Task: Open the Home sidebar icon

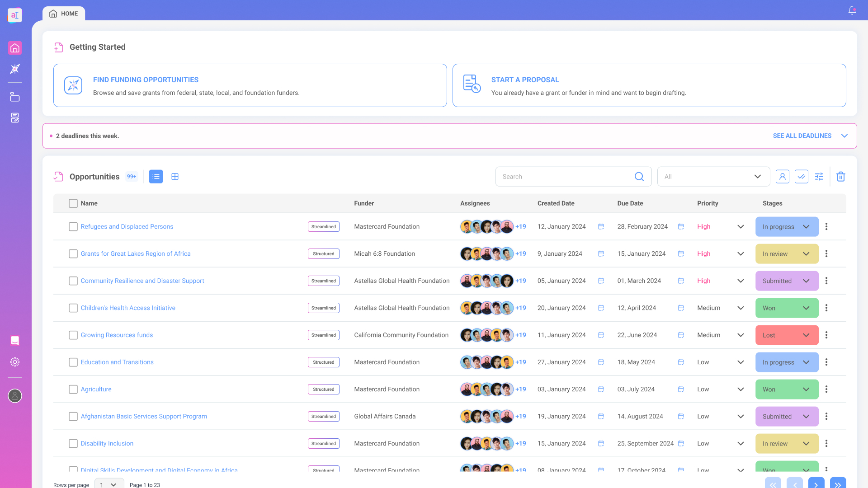Action: pyautogui.click(x=15, y=48)
